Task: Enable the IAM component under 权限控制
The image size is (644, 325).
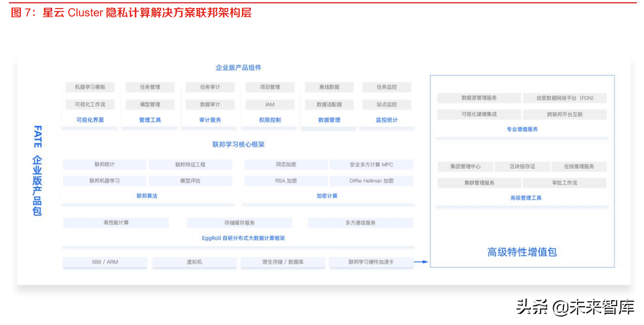Action: (x=270, y=104)
